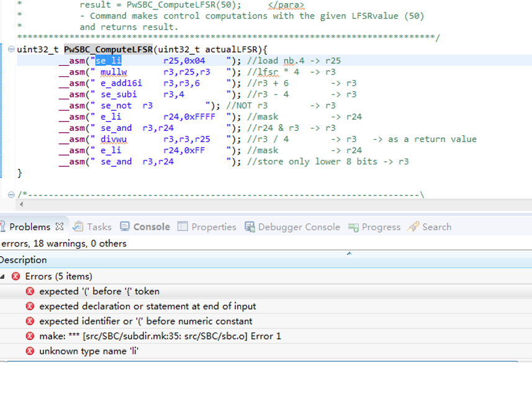Click the highlighted se_li text in code
The image size is (532, 399).
(x=108, y=61)
